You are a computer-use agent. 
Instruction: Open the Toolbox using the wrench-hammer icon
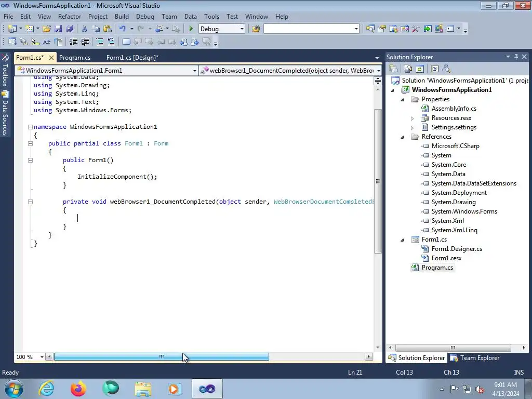click(416, 29)
